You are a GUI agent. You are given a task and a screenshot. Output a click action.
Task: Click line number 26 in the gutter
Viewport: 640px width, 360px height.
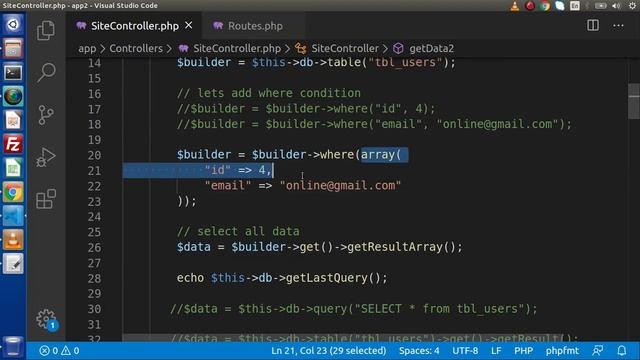pyautogui.click(x=94, y=247)
